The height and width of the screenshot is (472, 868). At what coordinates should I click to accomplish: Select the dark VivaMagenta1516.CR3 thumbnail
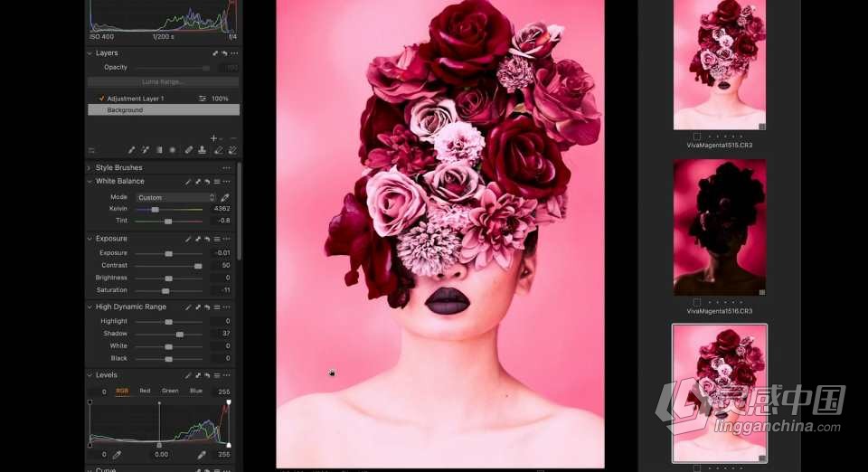tap(720, 228)
